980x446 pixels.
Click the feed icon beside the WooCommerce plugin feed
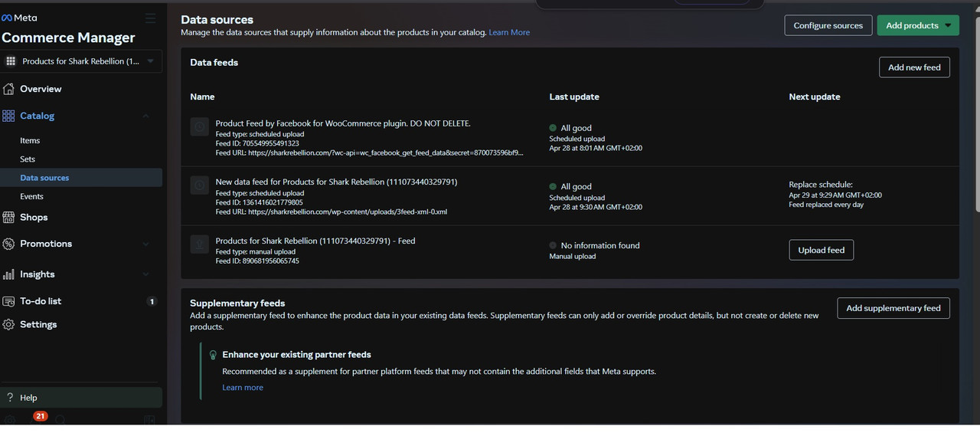[199, 127]
